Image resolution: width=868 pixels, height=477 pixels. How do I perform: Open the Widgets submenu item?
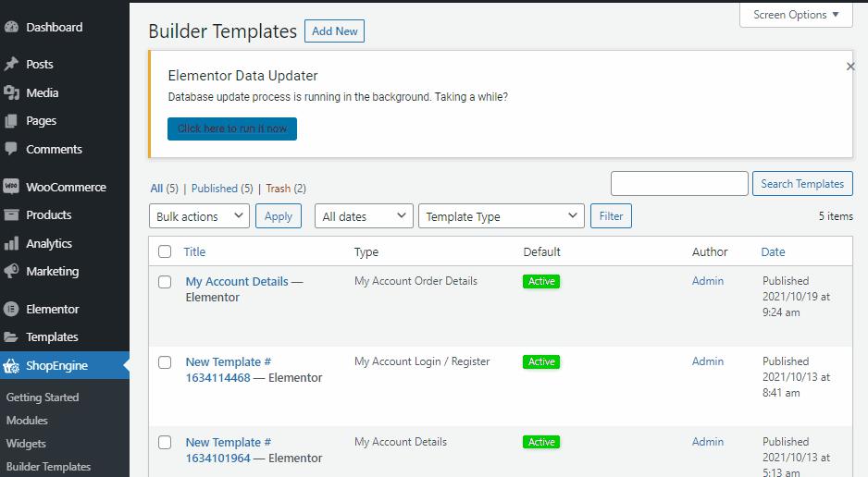pos(26,444)
